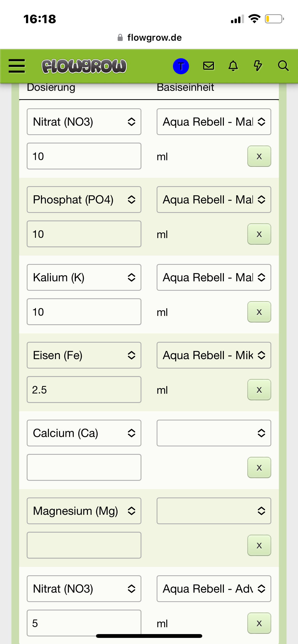Focus the empty Magnesium dosage field
The image size is (298, 644).
tap(84, 545)
